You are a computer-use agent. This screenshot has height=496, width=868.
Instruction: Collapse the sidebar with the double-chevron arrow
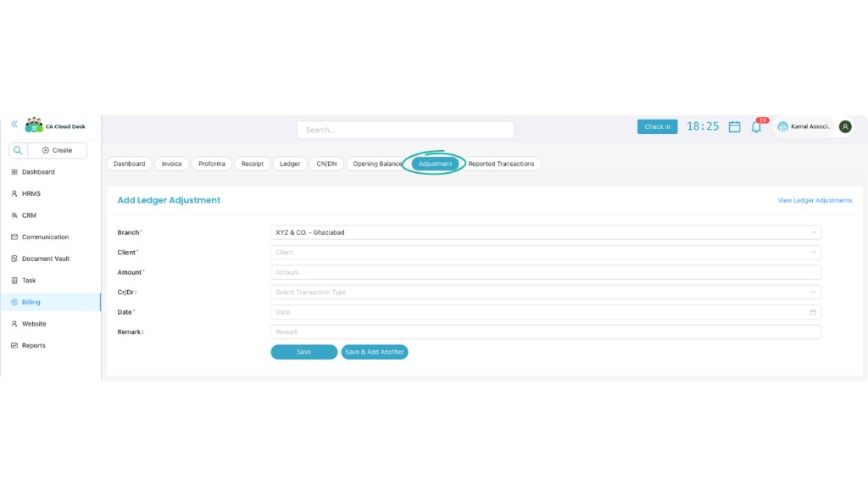[x=14, y=123]
